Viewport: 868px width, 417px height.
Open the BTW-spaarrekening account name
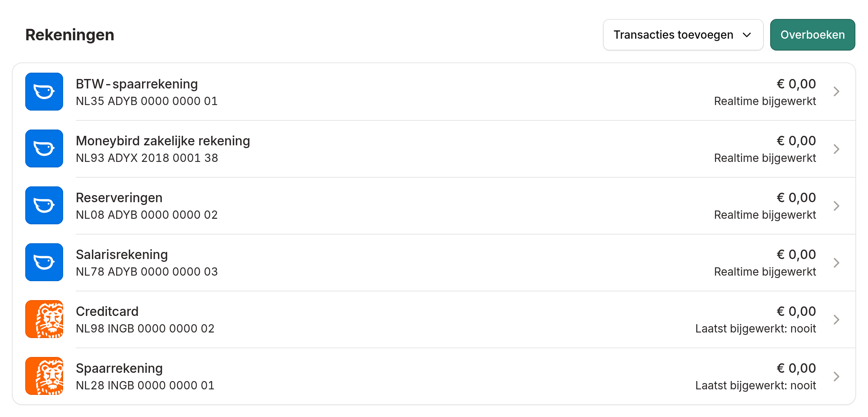click(x=137, y=84)
